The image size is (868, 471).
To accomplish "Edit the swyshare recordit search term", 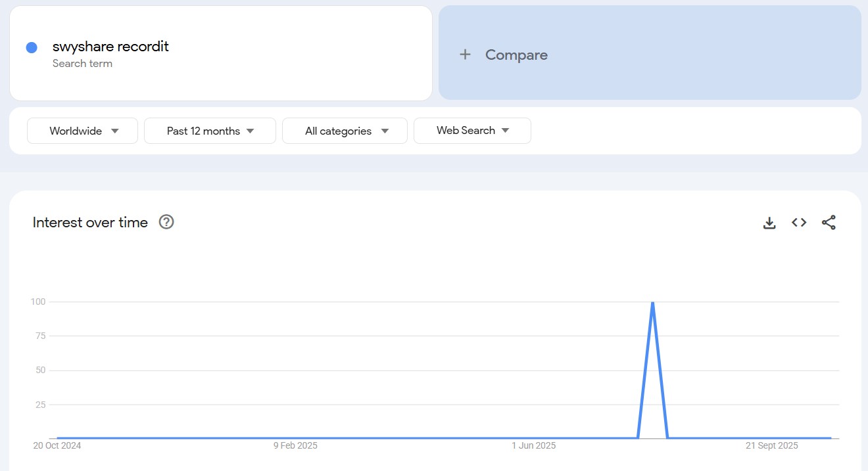I will pos(110,47).
